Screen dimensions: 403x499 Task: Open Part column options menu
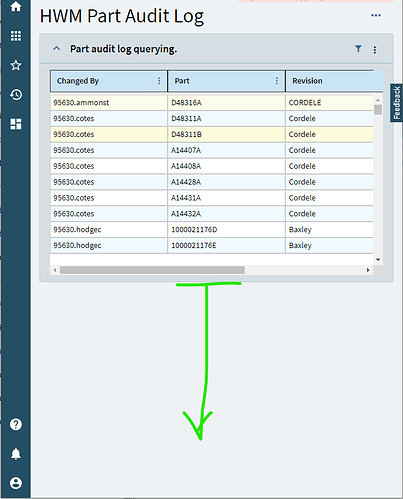pyautogui.click(x=277, y=81)
